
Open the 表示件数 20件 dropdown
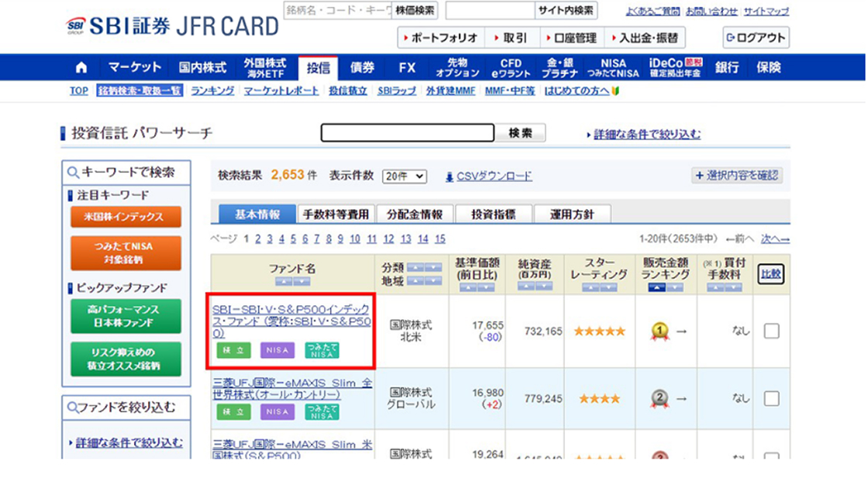pyautogui.click(x=405, y=177)
